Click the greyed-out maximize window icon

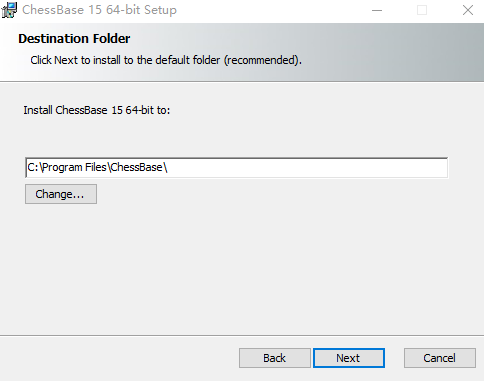(x=422, y=10)
